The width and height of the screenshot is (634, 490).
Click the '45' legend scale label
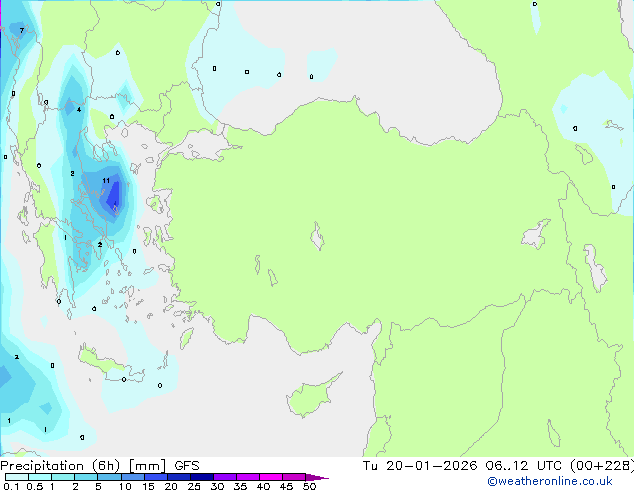pyautogui.click(x=286, y=486)
